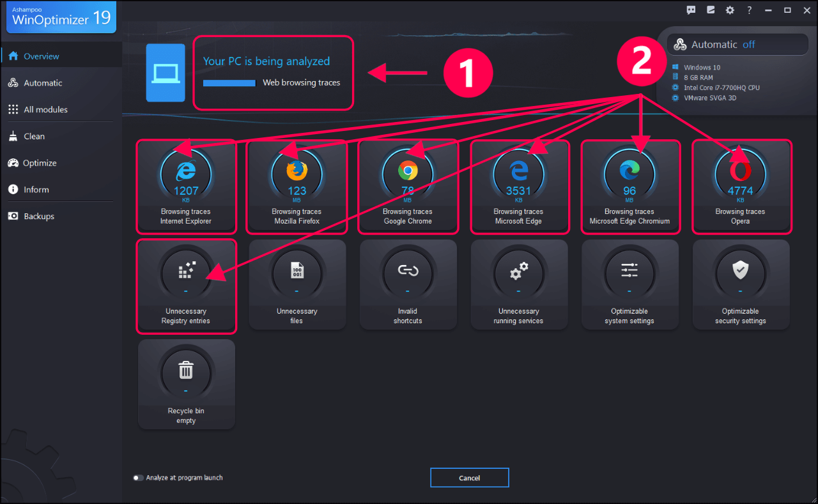
Task: Open Optimizable system settings tile
Action: [629, 285]
